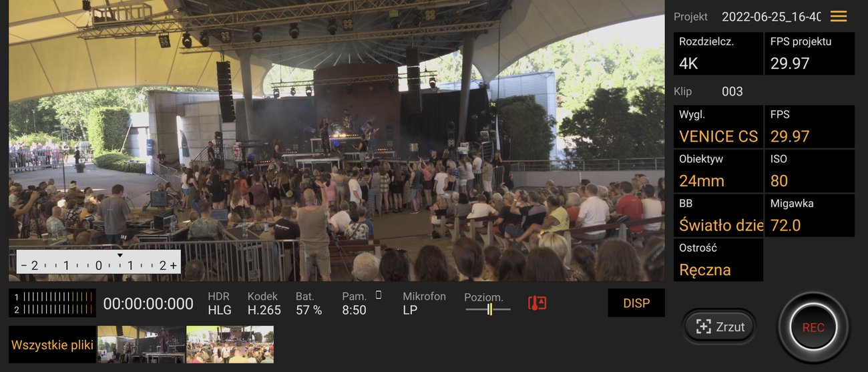Image resolution: width=868 pixels, height=372 pixels.
Task: Open the hamburger menu beside the project name
Action: 839,17
